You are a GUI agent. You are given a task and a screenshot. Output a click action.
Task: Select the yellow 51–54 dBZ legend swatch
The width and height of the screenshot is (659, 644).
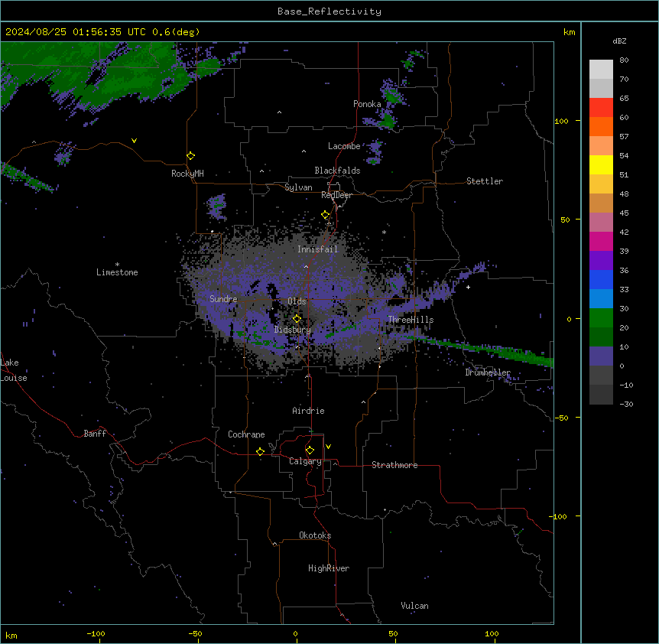click(x=601, y=164)
